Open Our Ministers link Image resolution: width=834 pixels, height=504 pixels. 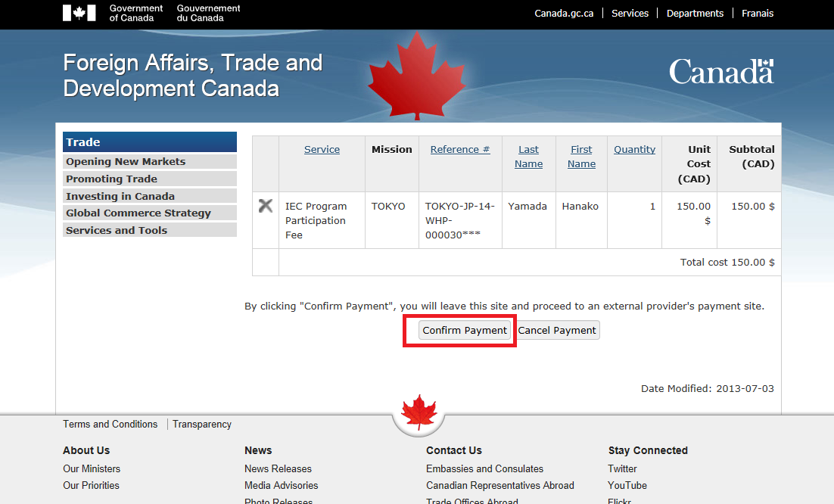coord(92,469)
